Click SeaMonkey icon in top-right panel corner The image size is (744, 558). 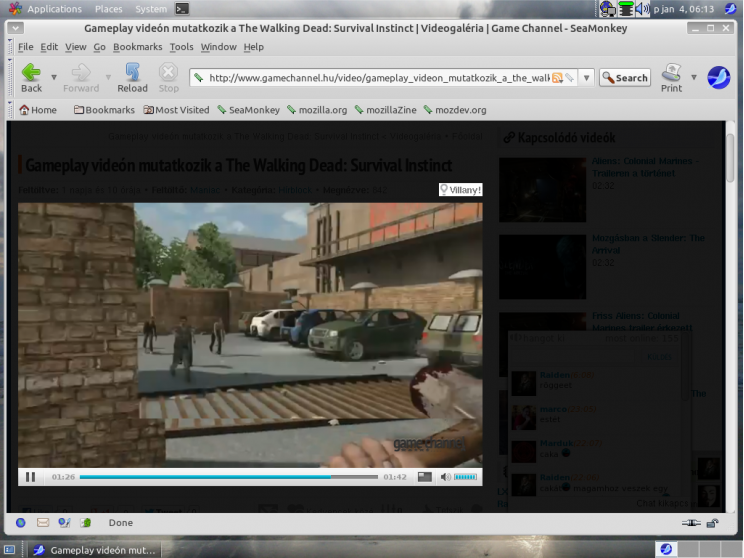[x=730, y=9]
